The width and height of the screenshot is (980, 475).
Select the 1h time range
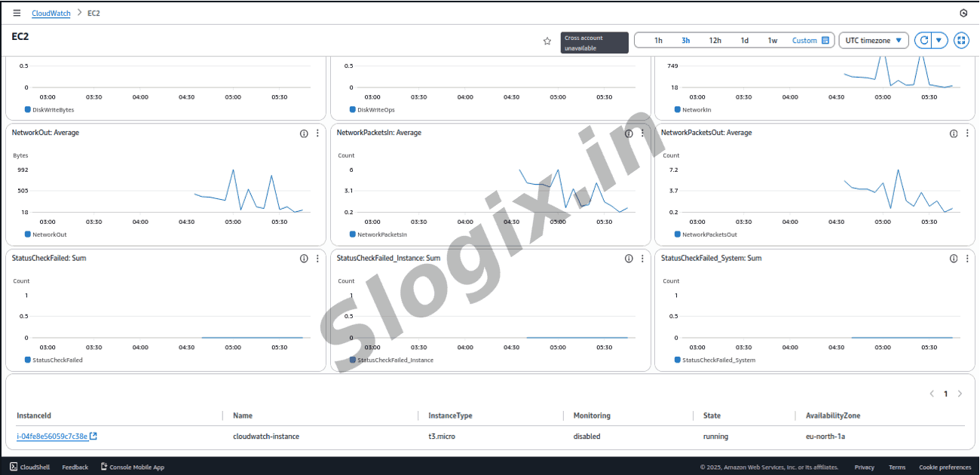pos(658,41)
